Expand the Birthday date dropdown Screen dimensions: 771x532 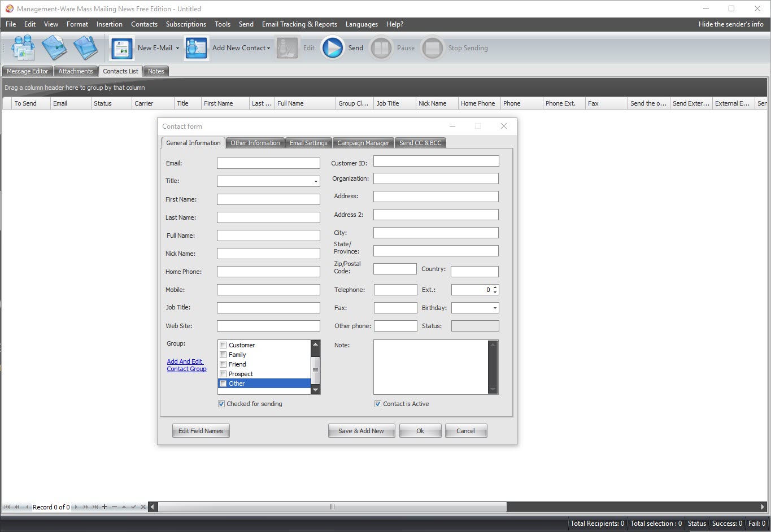[495, 308]
